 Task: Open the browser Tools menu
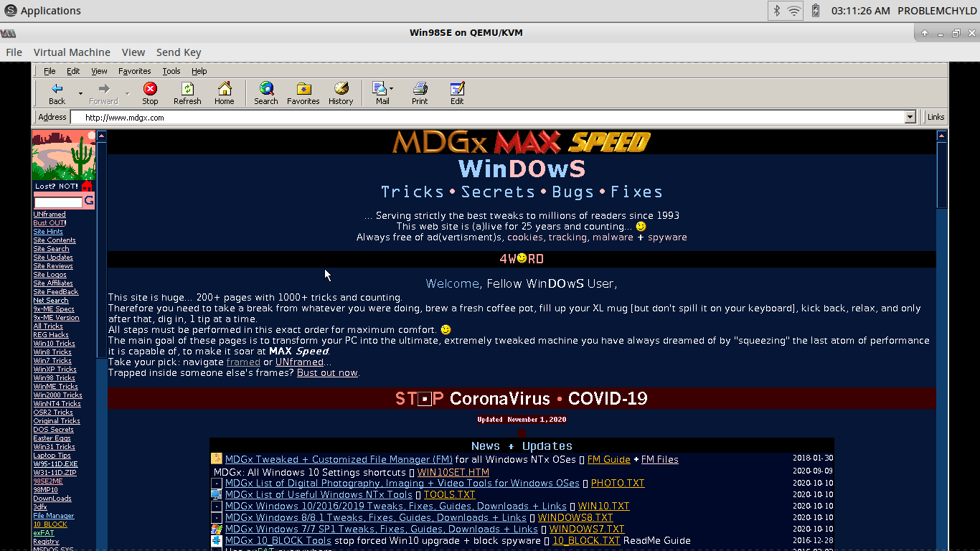coord(171,71)
